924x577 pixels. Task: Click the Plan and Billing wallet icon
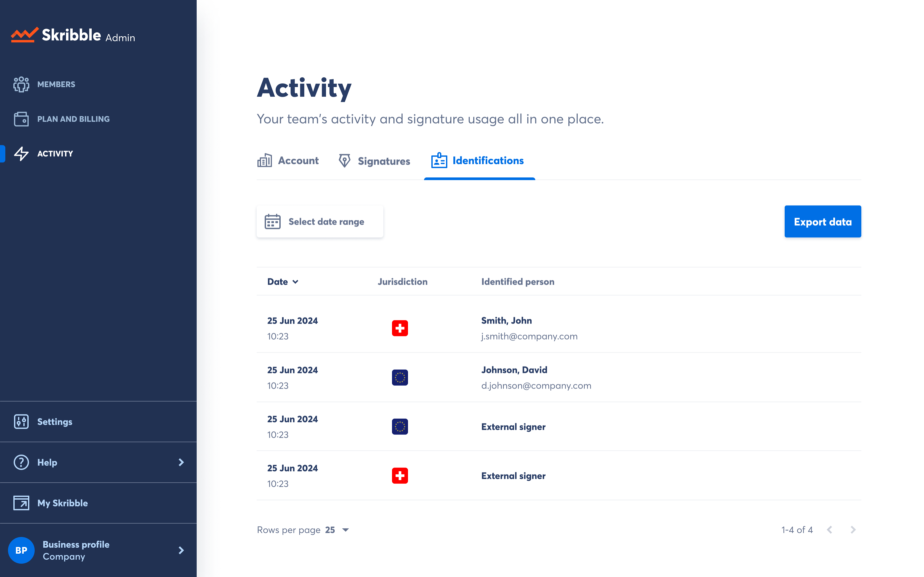click(21, 119)
